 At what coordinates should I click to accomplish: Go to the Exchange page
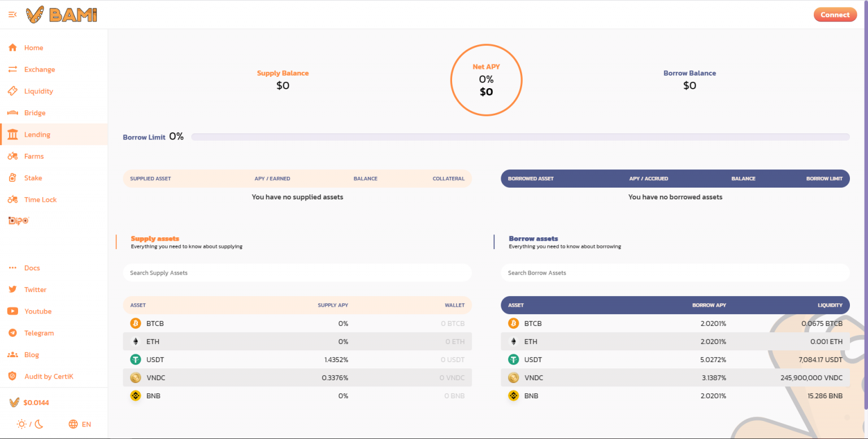tap(54, 69)
